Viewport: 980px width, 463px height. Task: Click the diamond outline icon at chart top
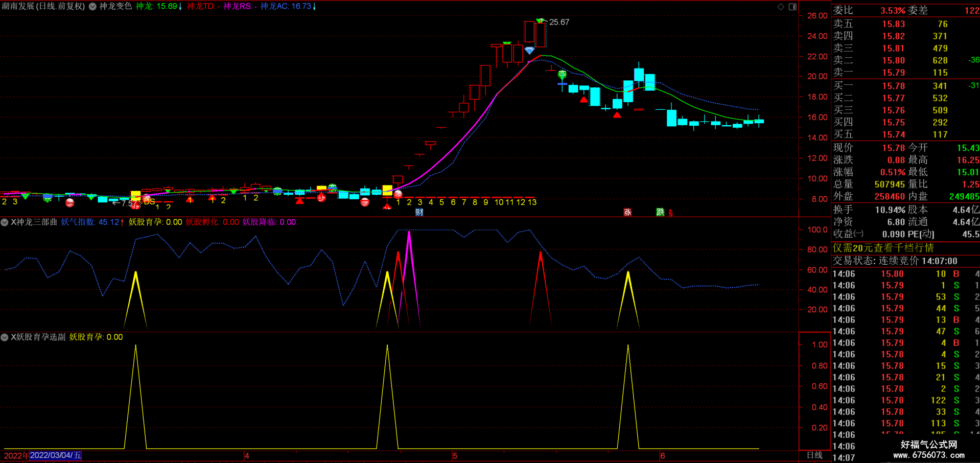tap(780, 7)
